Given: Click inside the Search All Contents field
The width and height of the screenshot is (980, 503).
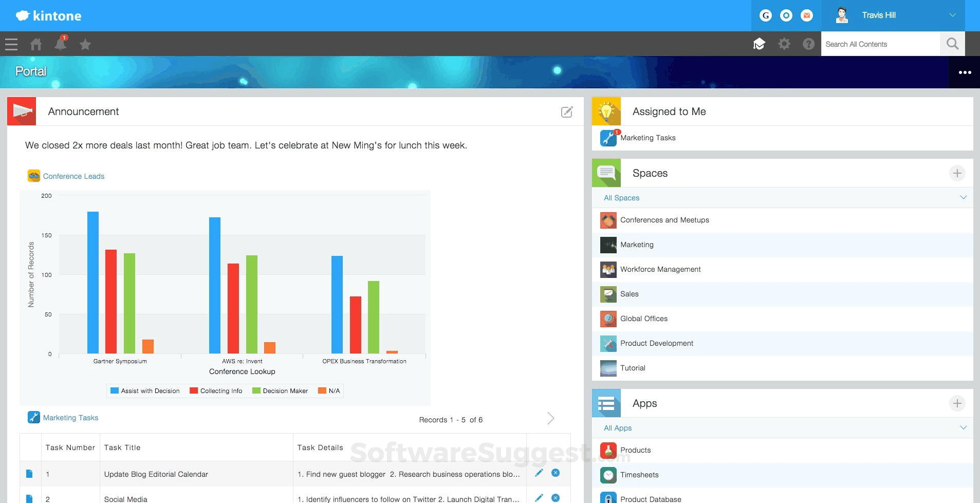Looking at the screenshot, I should [880, 44].
